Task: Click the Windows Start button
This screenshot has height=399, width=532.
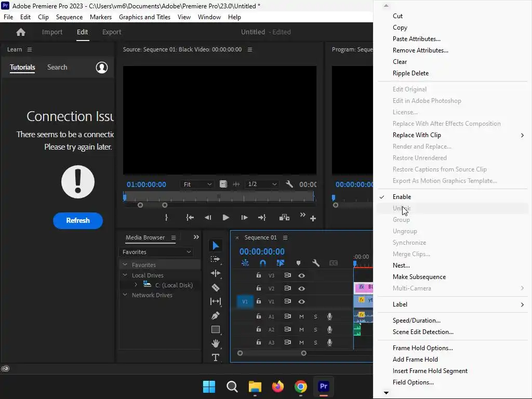Action: pos(209,387)
